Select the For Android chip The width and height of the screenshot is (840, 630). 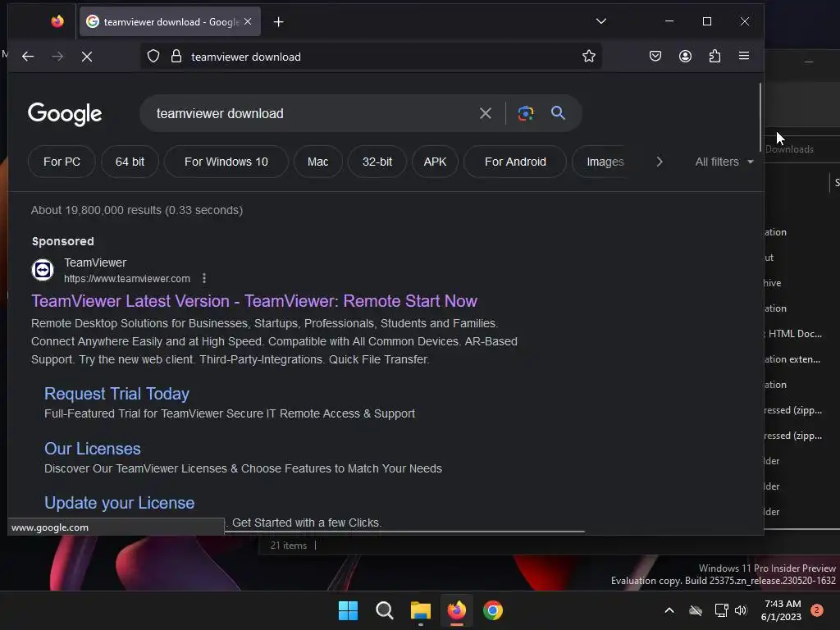[x=515, y=162]
